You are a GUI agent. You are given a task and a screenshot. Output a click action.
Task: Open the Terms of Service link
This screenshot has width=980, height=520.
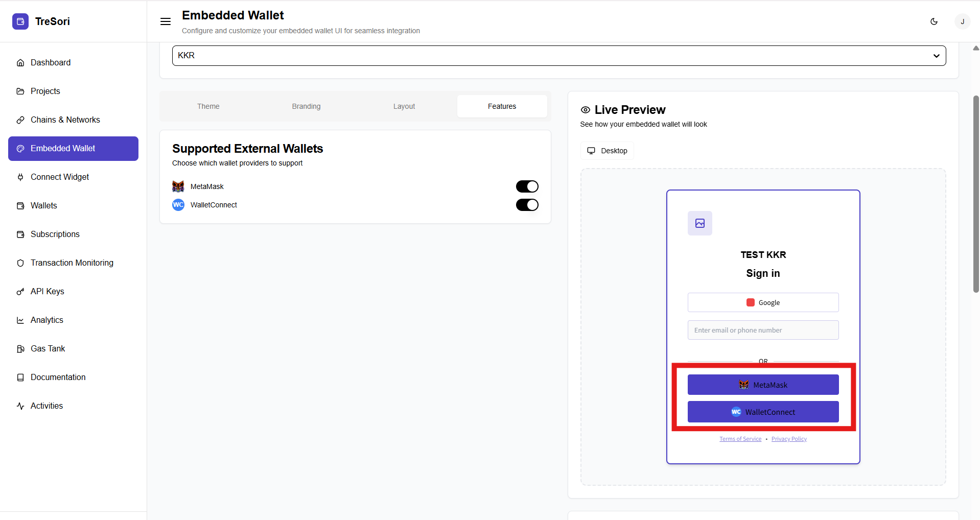740,439
